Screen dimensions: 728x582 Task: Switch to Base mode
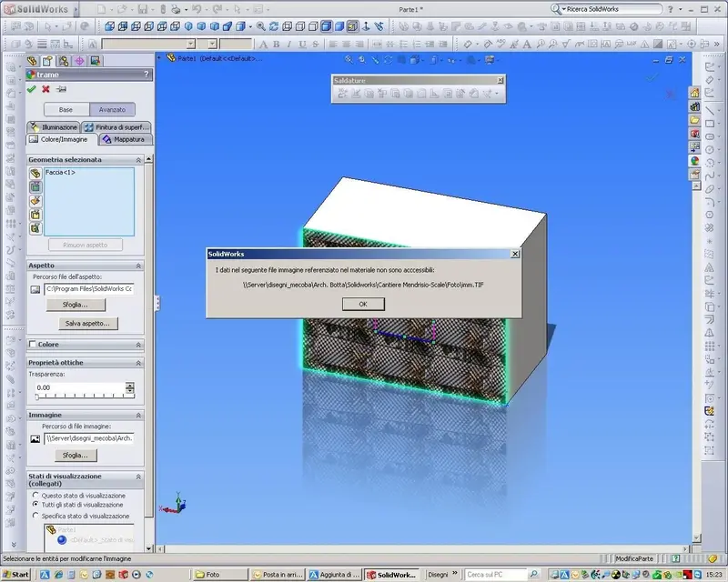click(x=66, y=109)
